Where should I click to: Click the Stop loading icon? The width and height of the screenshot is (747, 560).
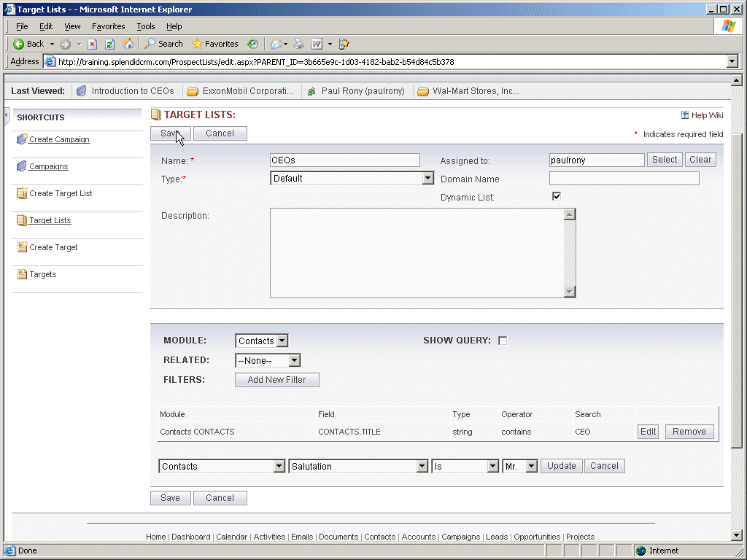(93, 44)
